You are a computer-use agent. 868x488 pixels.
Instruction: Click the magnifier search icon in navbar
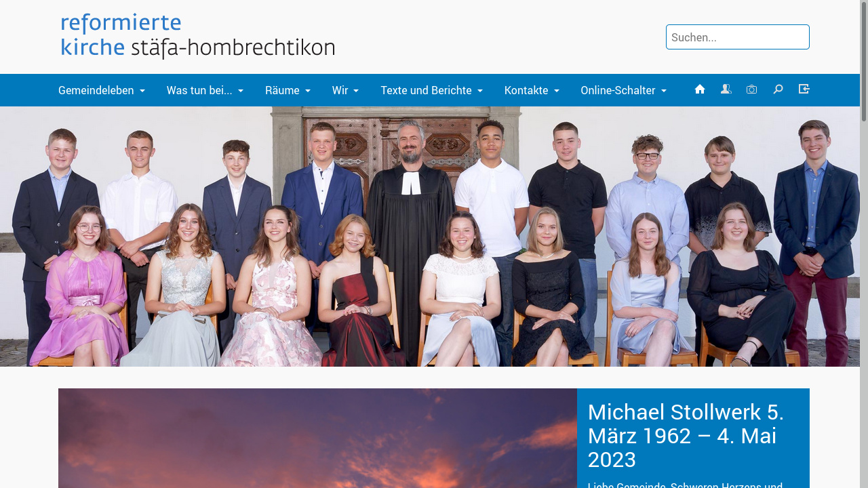tap(778, 89)
